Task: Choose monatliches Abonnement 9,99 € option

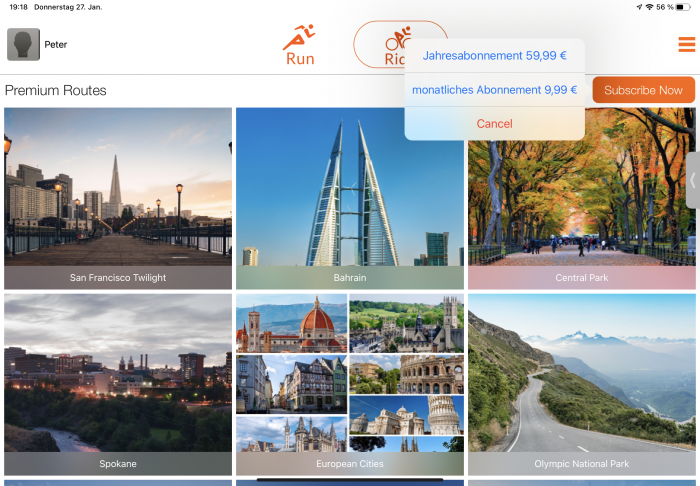Action: pos(495,90)
